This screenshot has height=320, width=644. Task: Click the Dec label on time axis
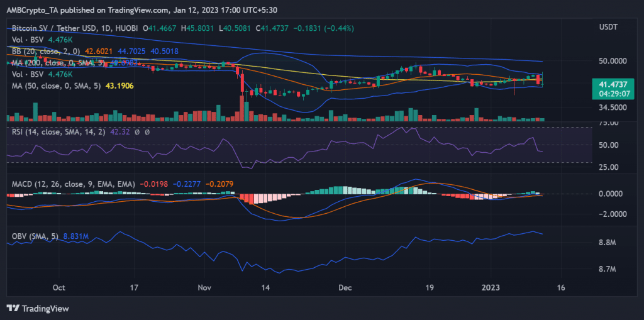(346, 288)
